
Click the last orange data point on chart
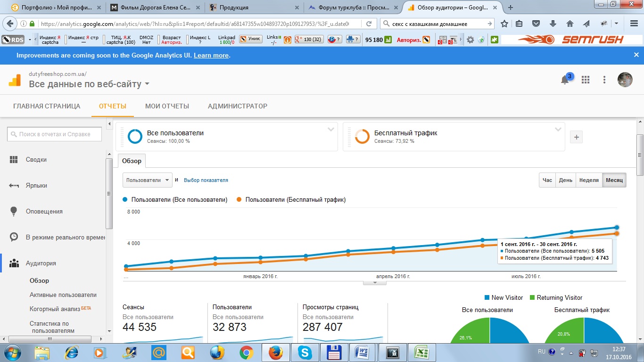(x=617, y=233)
